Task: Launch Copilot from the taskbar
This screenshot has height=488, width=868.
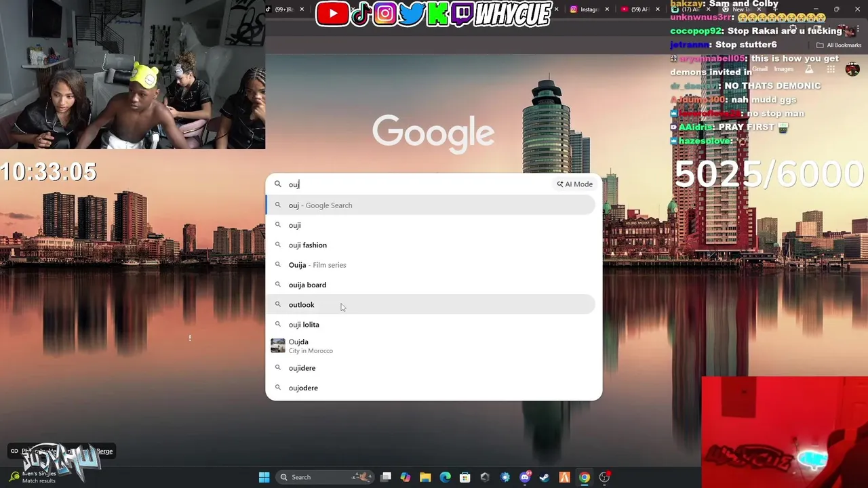Action: (406, 477)
